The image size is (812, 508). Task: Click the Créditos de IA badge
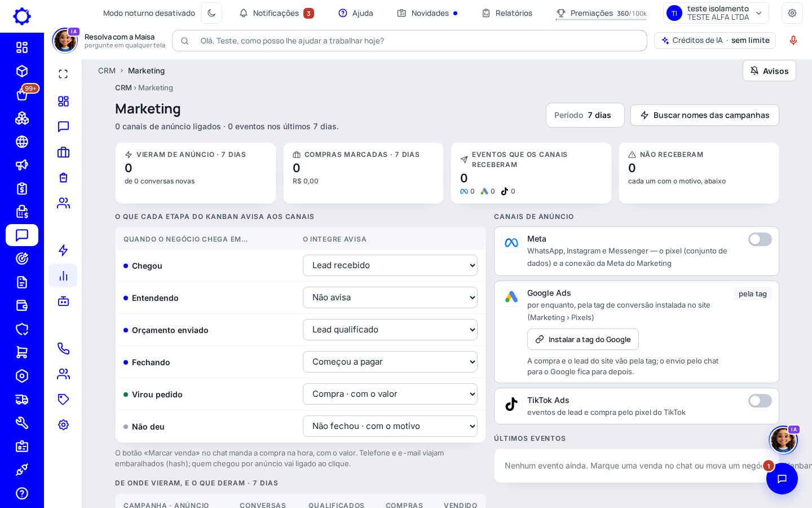[715, 41]
